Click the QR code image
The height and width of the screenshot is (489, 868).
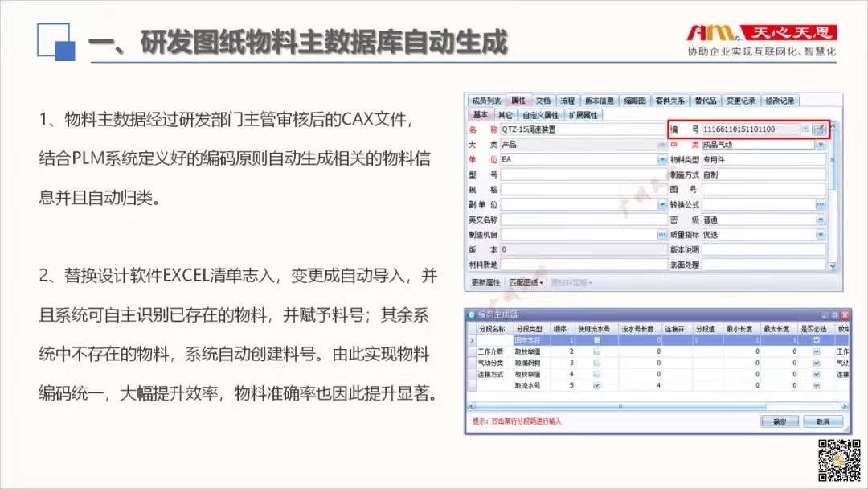click(839, 460)
